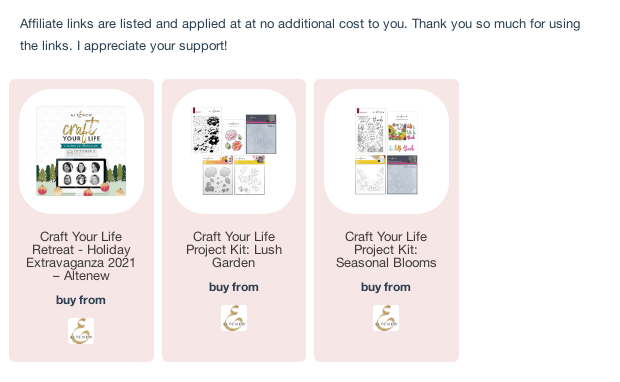The width and height of the screenshot is (620, 382).
Task: Select the gray die set in Lush Garden image
Action: [x=217, y=175]
